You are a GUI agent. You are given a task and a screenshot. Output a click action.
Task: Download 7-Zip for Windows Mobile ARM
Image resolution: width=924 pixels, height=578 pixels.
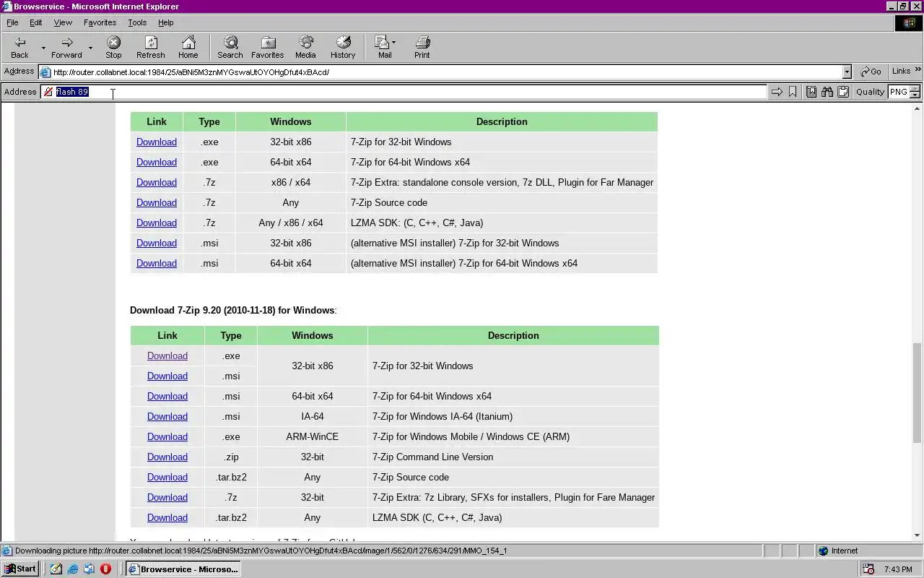[167, 436]
